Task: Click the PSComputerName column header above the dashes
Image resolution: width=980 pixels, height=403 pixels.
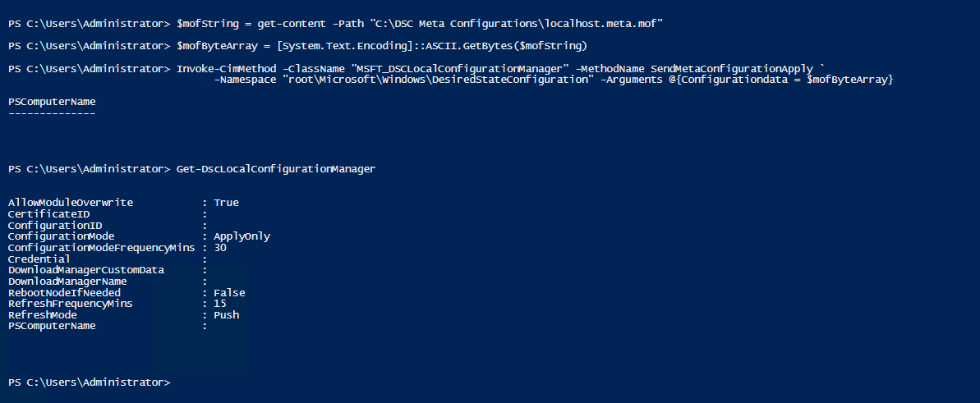Action: pos(52,102)
